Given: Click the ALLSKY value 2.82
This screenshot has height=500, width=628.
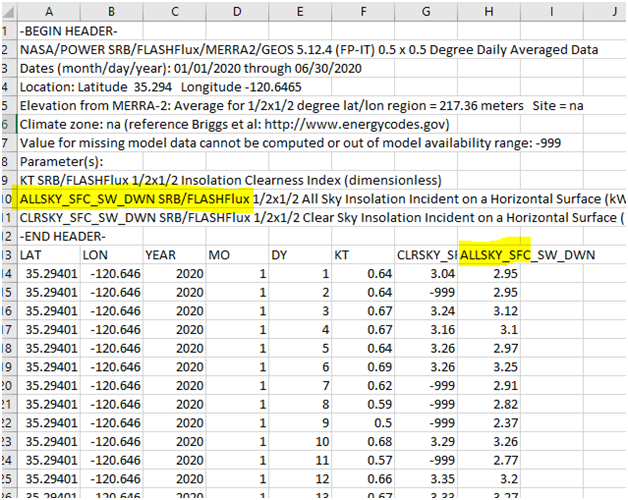Looking at the screenshot, I should [489, 404].
